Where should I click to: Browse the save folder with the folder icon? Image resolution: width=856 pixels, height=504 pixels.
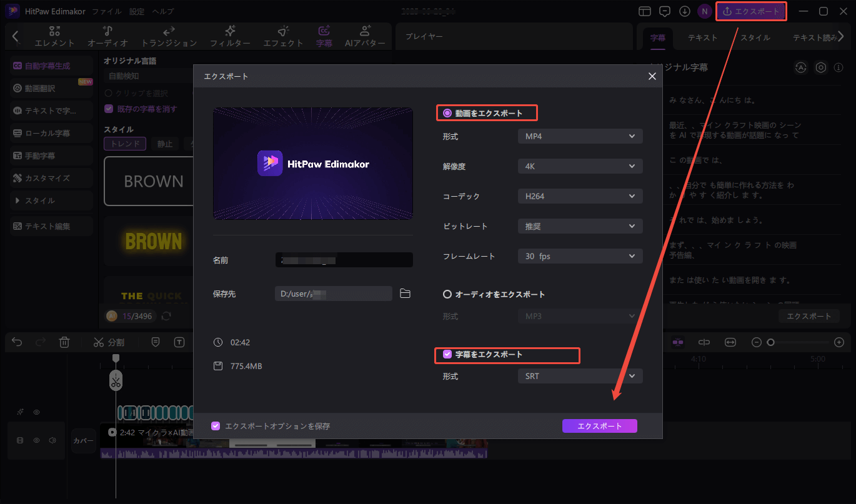click(x=405, y=294)
